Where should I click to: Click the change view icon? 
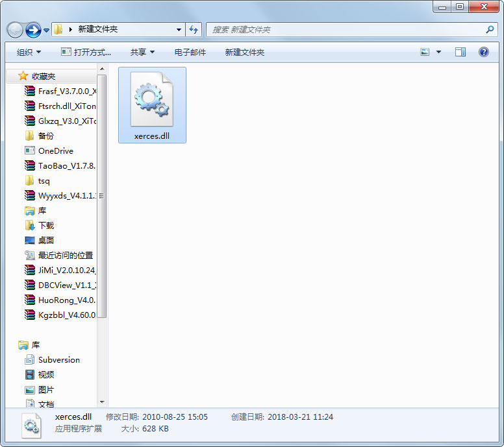[x=425, y=52]
